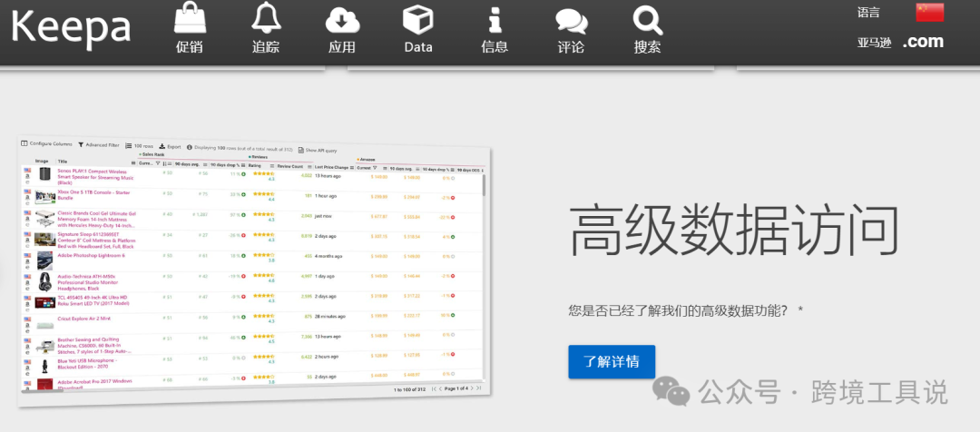
Task: Click "4 months ago" in Lightroom row
Action: click(x=328, y=256)
